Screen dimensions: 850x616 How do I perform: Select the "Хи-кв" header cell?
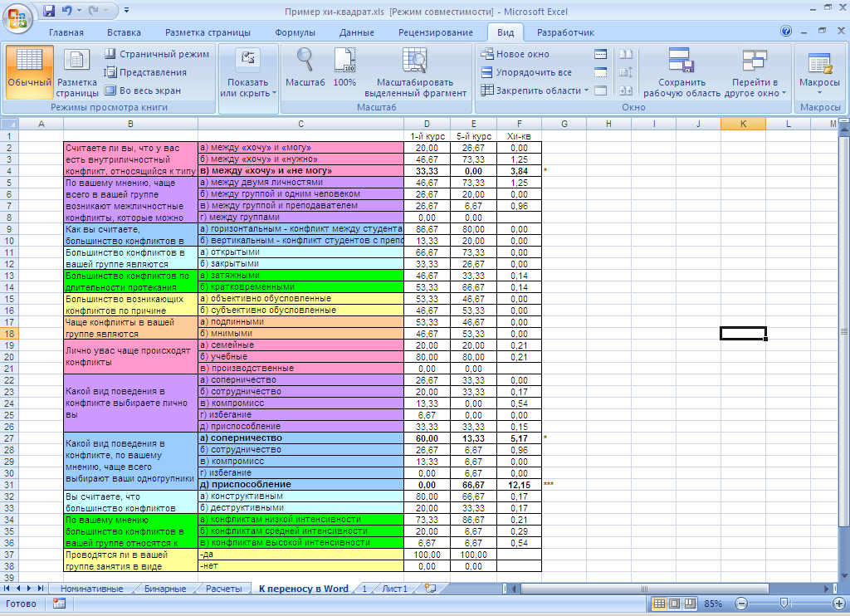(519, 136)
